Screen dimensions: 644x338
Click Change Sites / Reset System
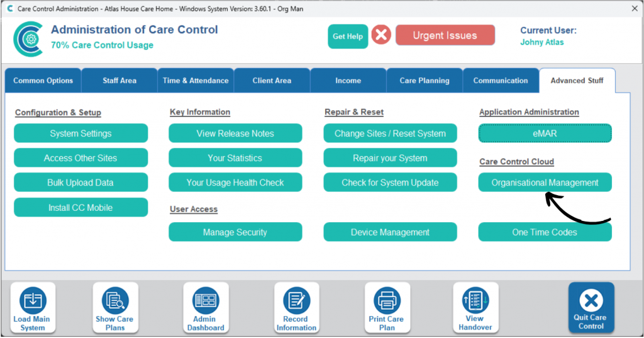pos(390,133)
